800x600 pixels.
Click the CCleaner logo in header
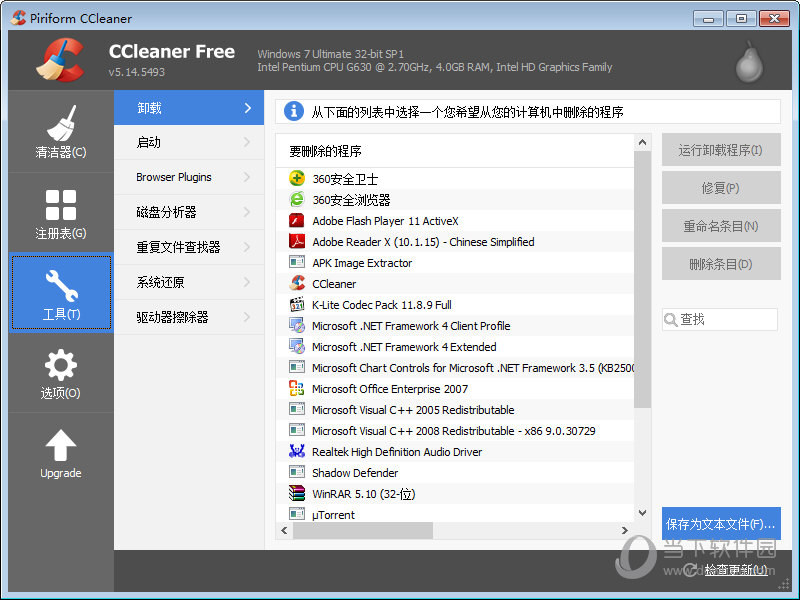coord(60,60)
